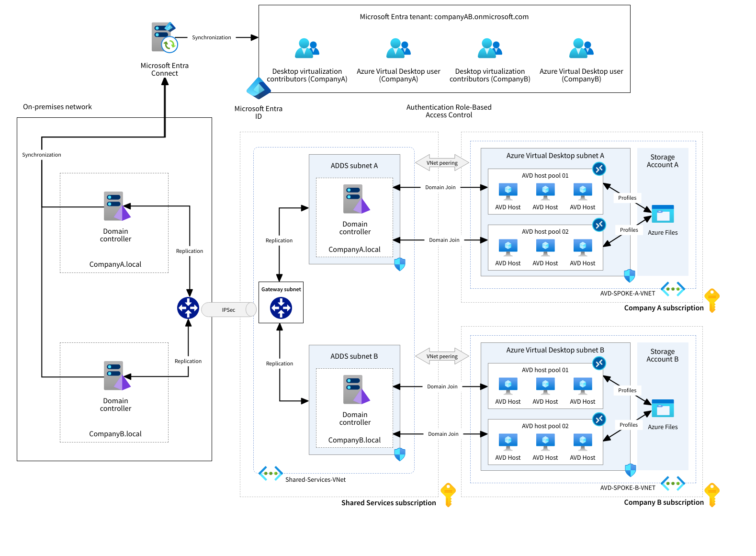Click Desktop virtualization contributors (CompanyA) group icon

coord(307,48)
